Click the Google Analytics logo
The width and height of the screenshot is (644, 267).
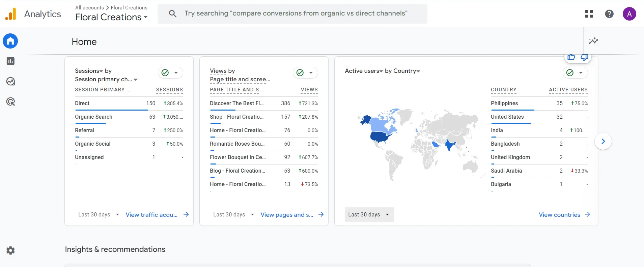10,14
